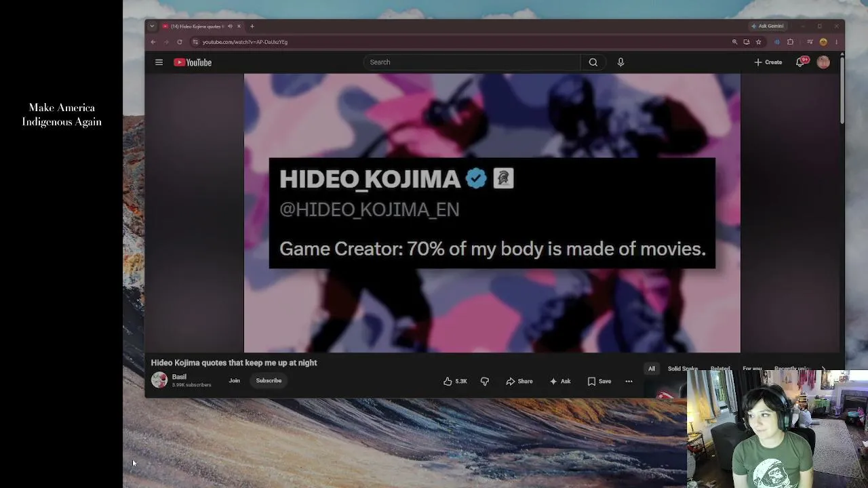The height and width of the screenshot is (488, 868).
Task: Click the Ask Gemini button
Action: [x=767, y=26]
